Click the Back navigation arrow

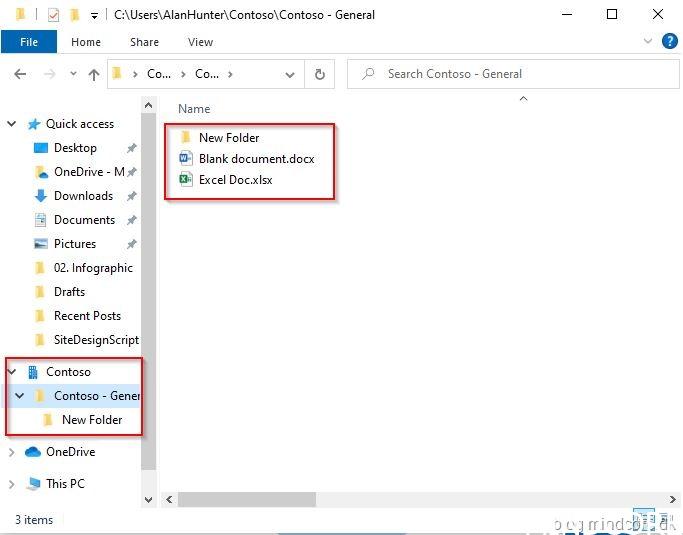(x=20, y=74)
